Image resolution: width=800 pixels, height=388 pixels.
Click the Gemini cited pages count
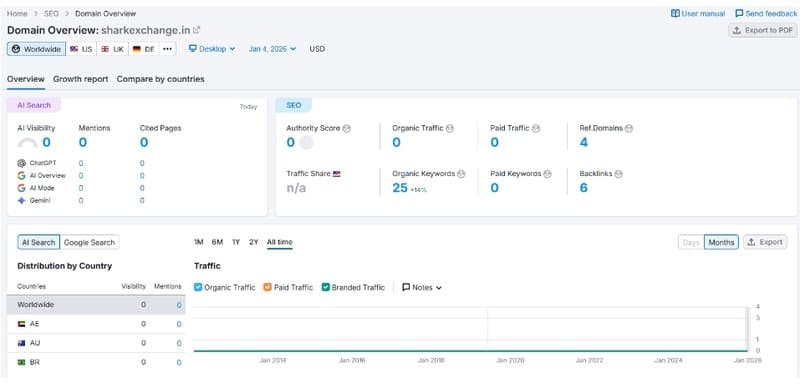pyautogui.click(x=142, y=201)
